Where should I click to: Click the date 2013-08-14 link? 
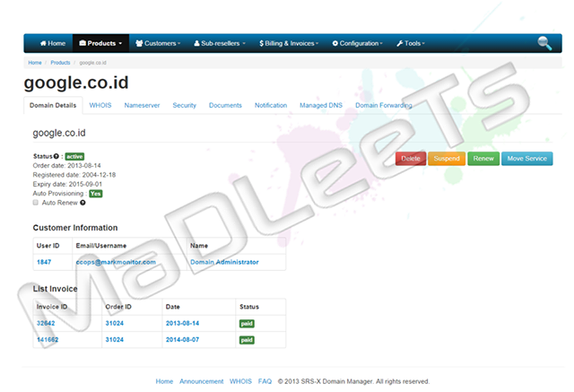[x=182, y=323]
